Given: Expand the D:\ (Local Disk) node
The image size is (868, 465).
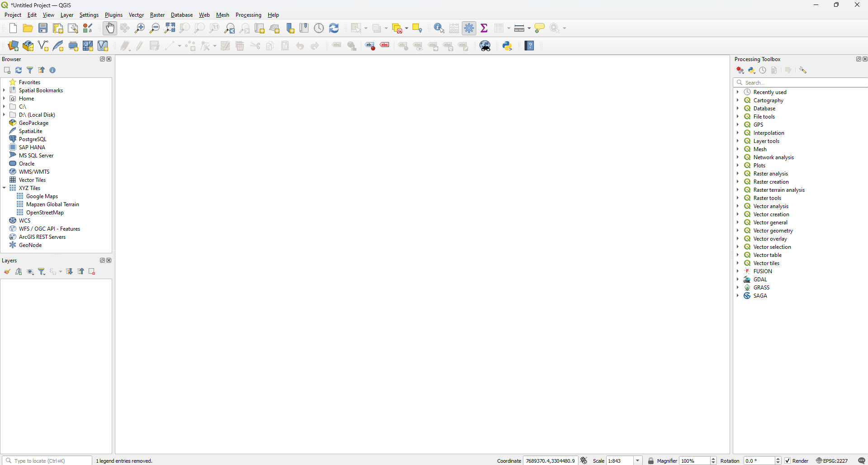Looking at the screenshot, I should point(4,114).
